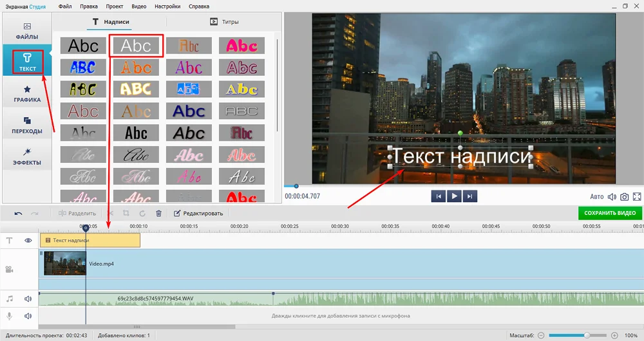Open the Видео menu

(x=139, y=6)
